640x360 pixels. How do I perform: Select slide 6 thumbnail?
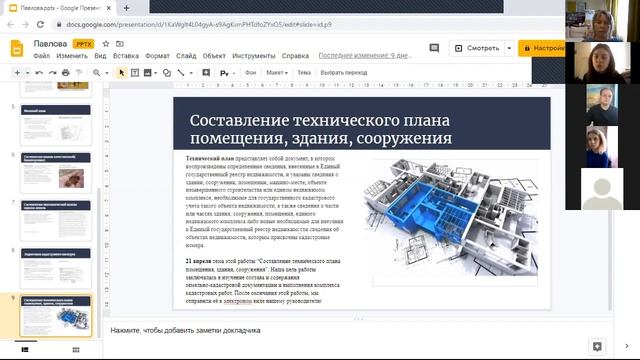coord(56,173)
